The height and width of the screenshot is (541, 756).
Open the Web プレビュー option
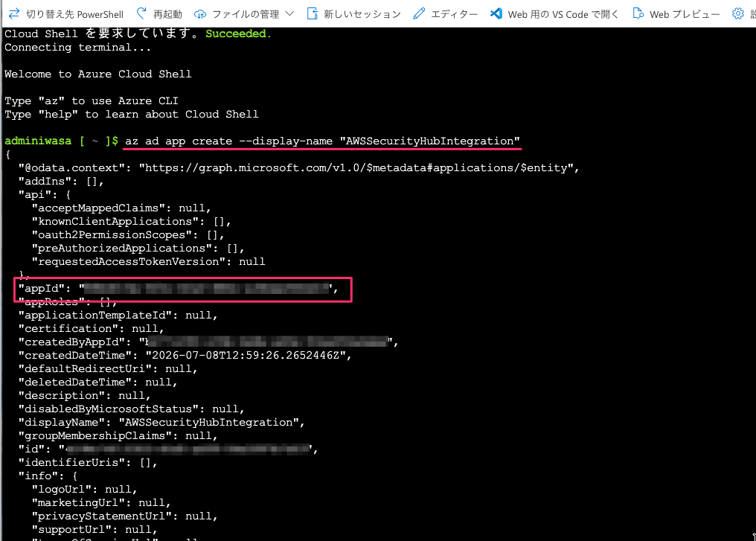685,14
